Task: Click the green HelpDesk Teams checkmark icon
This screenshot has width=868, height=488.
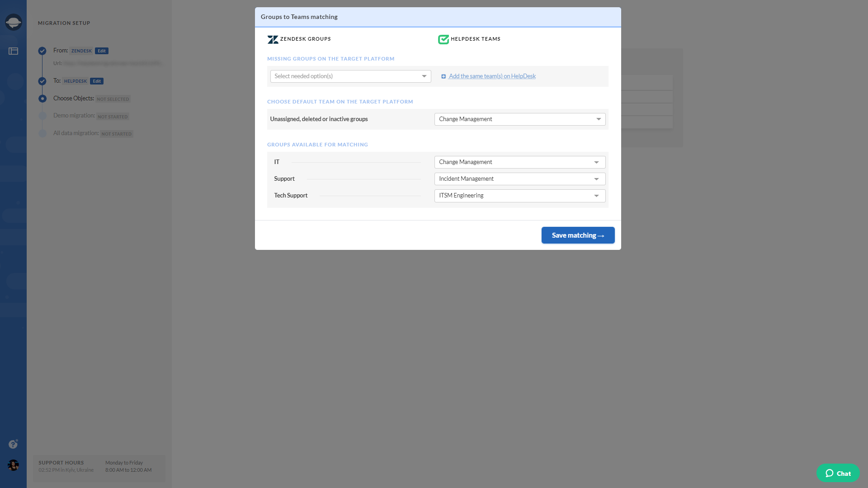Action: click(x=443, y=39)
